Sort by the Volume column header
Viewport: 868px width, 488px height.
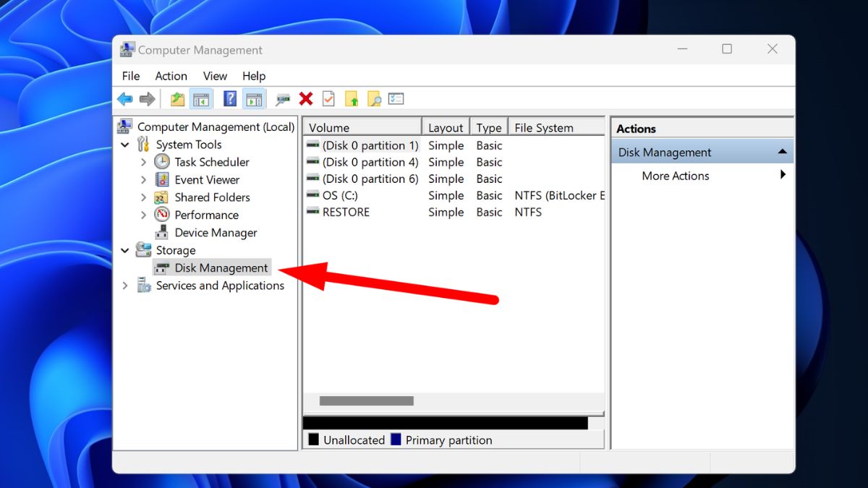coord(362,127)
